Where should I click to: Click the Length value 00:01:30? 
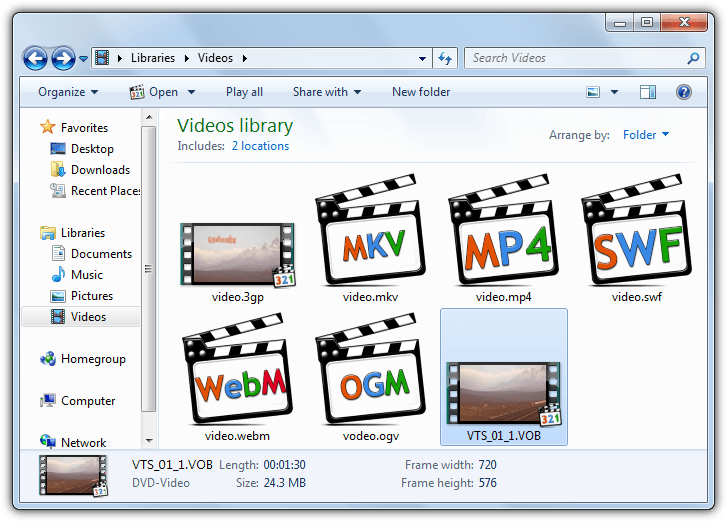coord(284,465)
